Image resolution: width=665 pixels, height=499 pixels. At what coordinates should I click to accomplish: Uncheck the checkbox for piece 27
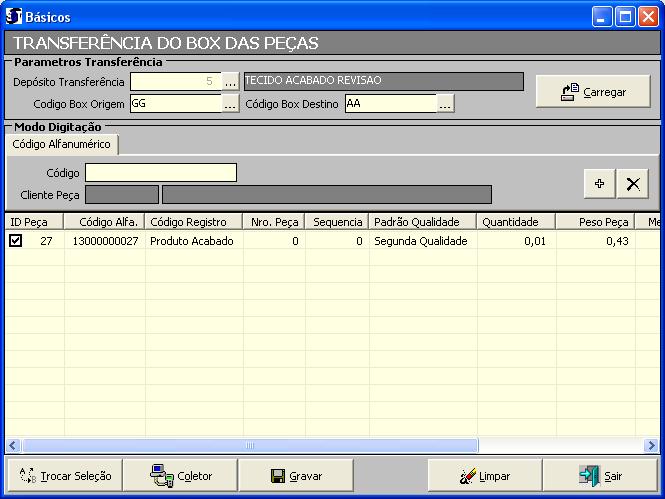(15, 241)
